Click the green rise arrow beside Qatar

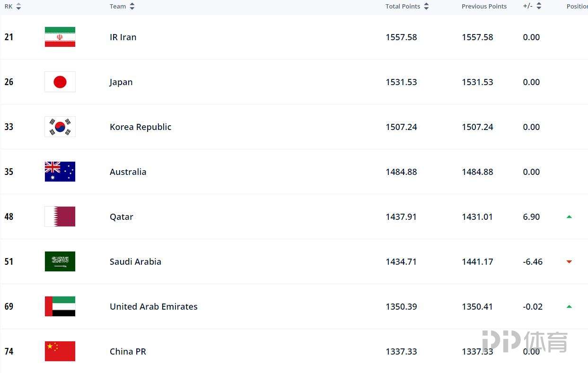(x=569, y=217)
